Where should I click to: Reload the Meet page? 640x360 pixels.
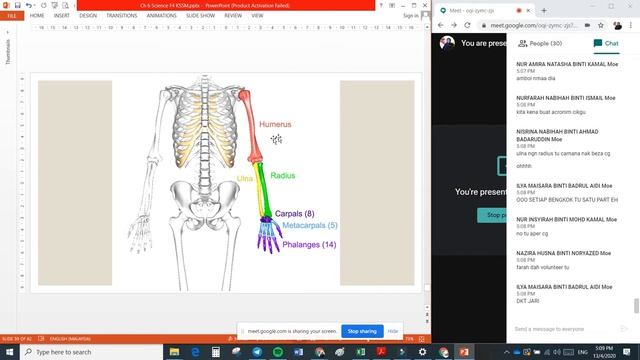[467, 25]
